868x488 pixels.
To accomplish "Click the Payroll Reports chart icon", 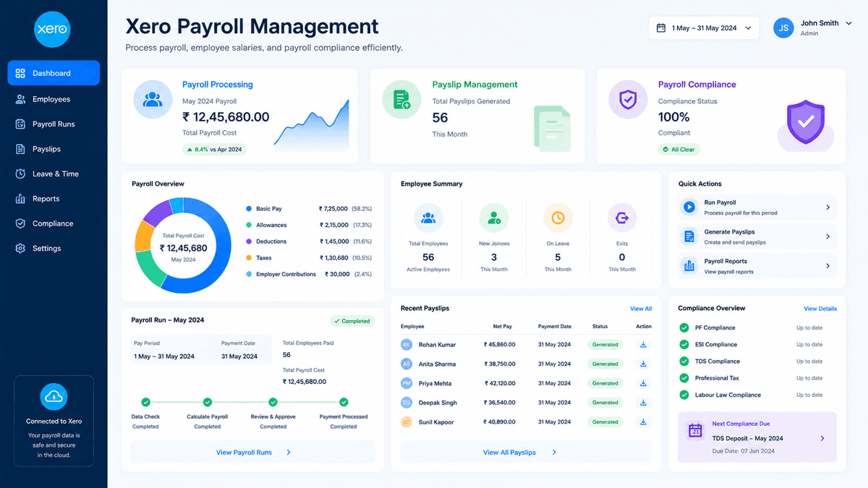I will (689, 266).
